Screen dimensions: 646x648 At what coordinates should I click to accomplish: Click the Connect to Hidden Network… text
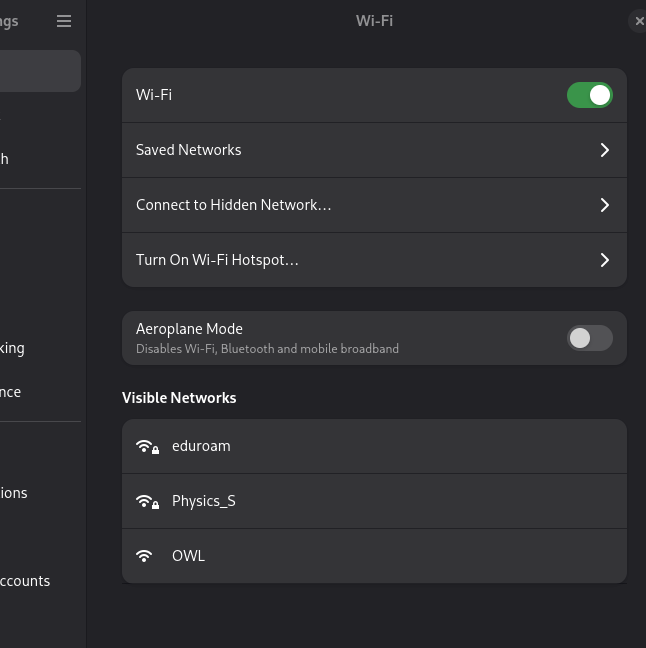[233, 205]
